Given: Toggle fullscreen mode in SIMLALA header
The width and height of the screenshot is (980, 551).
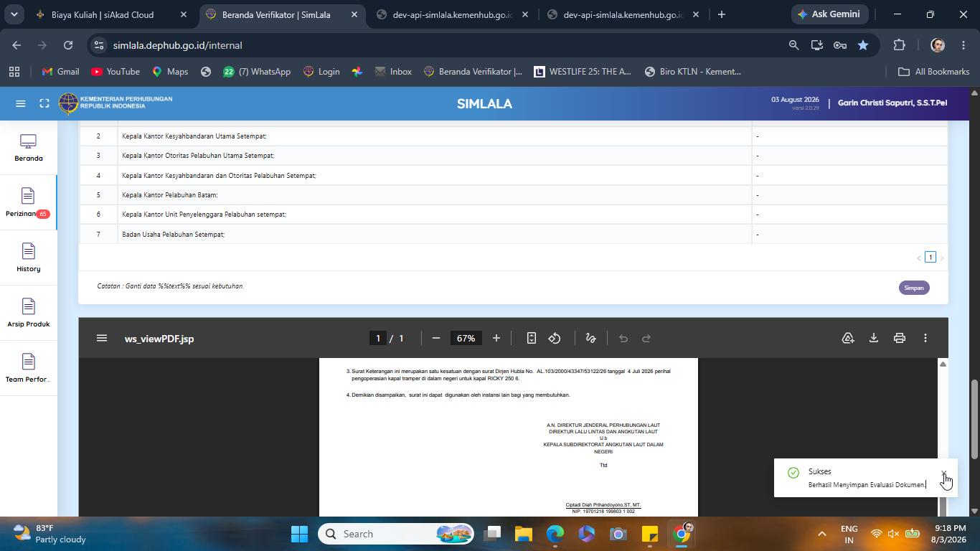Looking at the screenshot, I should (44, 103).
